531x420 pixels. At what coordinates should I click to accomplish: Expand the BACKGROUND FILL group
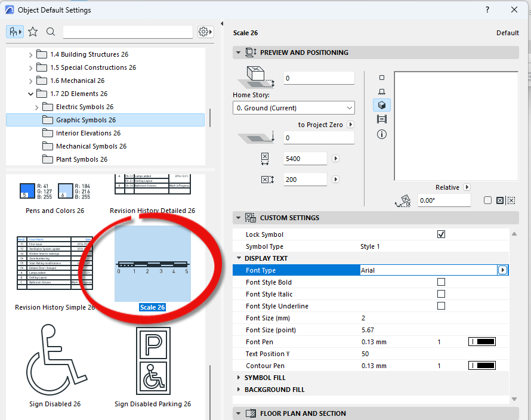(239, 390)
